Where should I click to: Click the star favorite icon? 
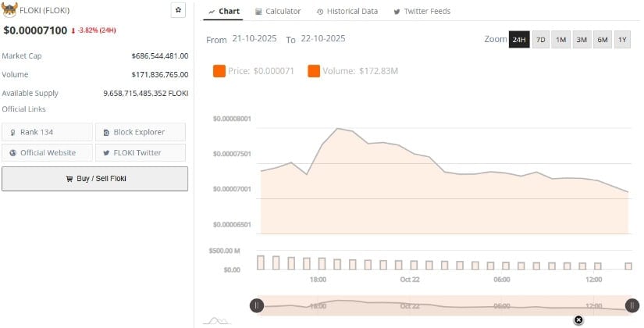pos(178,11)
